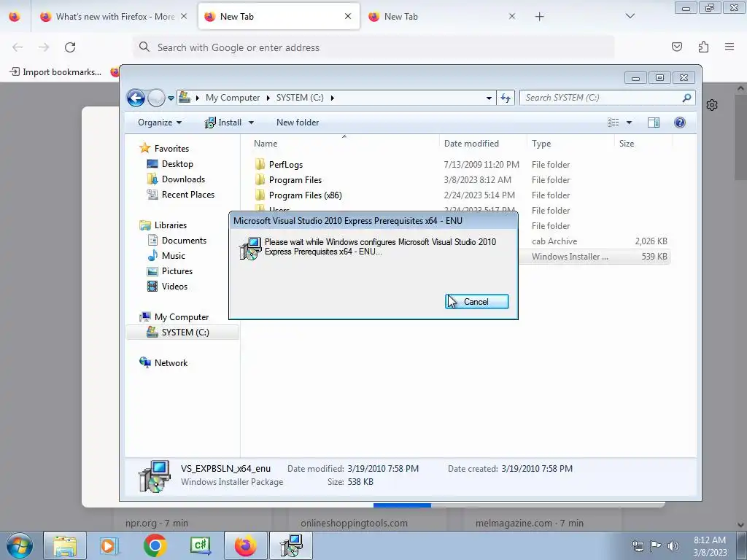Open Explorer recent pages dropdown arrow
The image size is (747, 560).
click(x=171, y=98)
